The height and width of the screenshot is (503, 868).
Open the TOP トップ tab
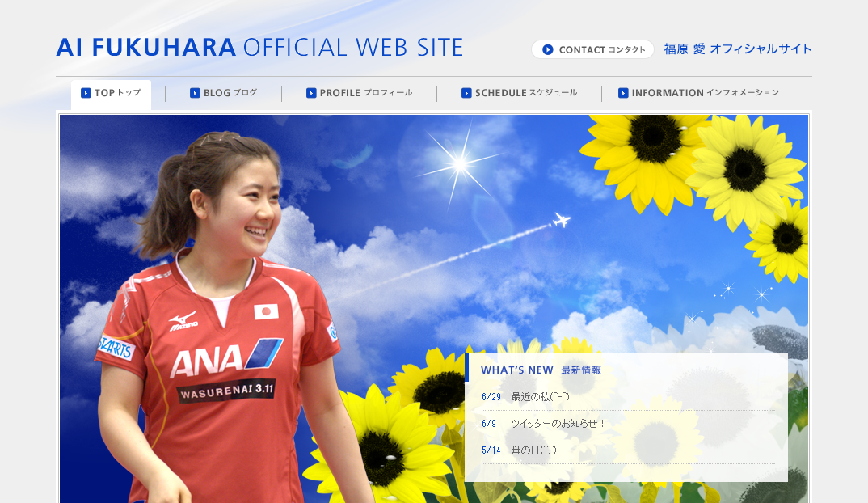pyautogui.click(x=111, y=94)
